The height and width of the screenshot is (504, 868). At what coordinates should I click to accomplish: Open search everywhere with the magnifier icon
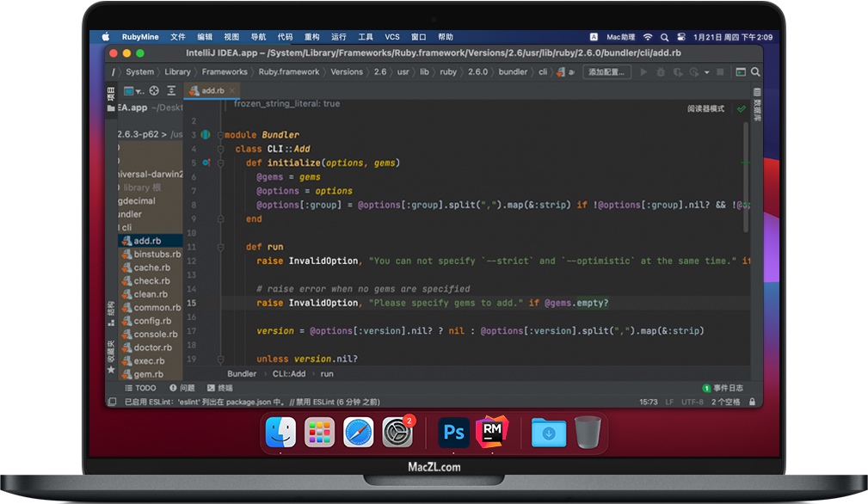pyautogui.click(x=755, y=73)
